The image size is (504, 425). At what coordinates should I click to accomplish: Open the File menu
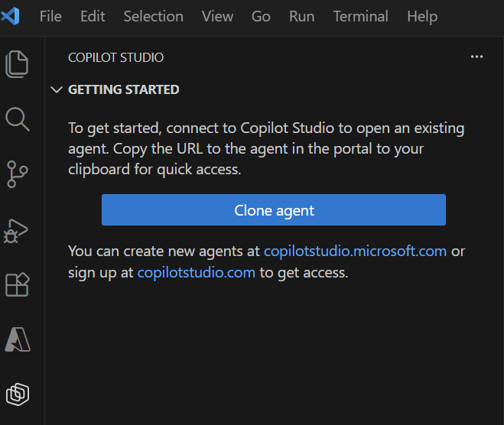tap(50, 16)
